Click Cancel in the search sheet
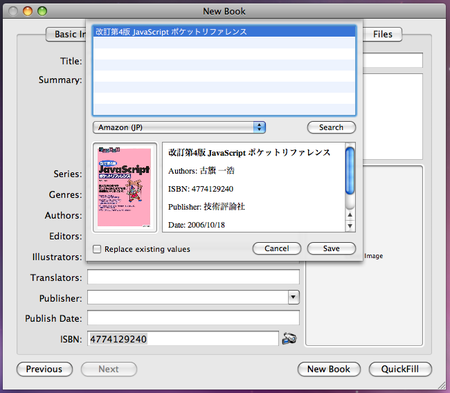 click(277, 248)
